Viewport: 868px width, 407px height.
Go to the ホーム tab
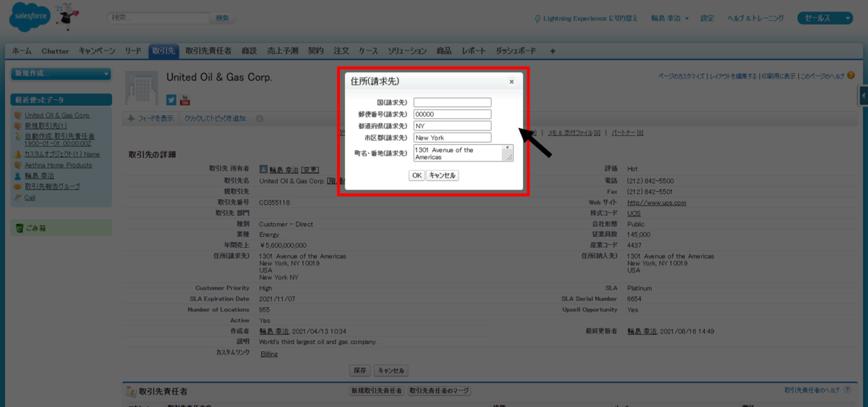click(x=22, y=51)
